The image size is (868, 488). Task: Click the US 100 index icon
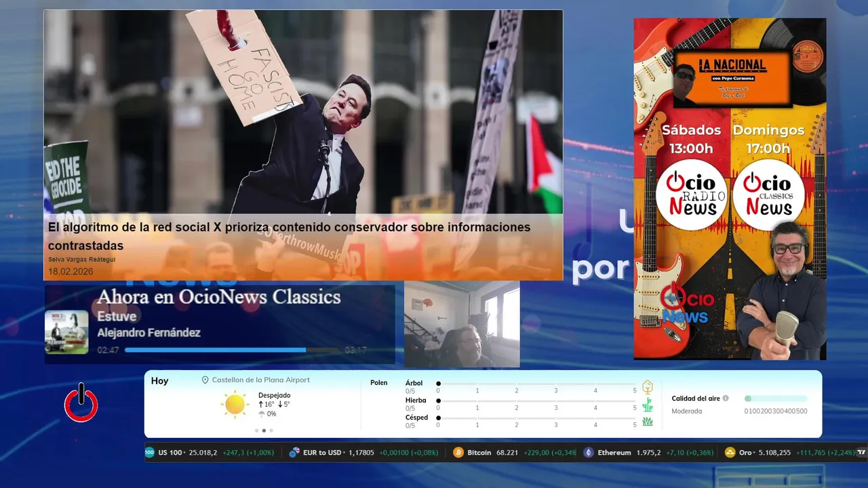150,452
